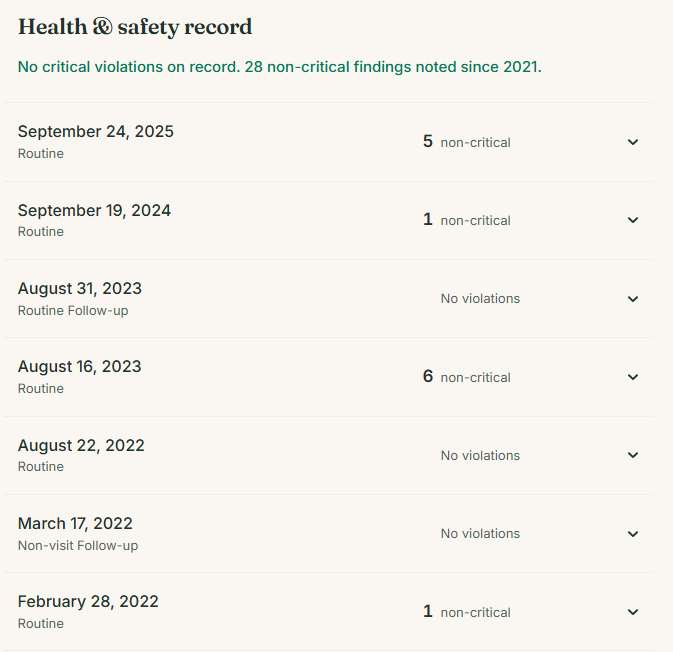Click the "August 31, 2023" date text
The image size is (673, 652).
click(x=80, y=288)
